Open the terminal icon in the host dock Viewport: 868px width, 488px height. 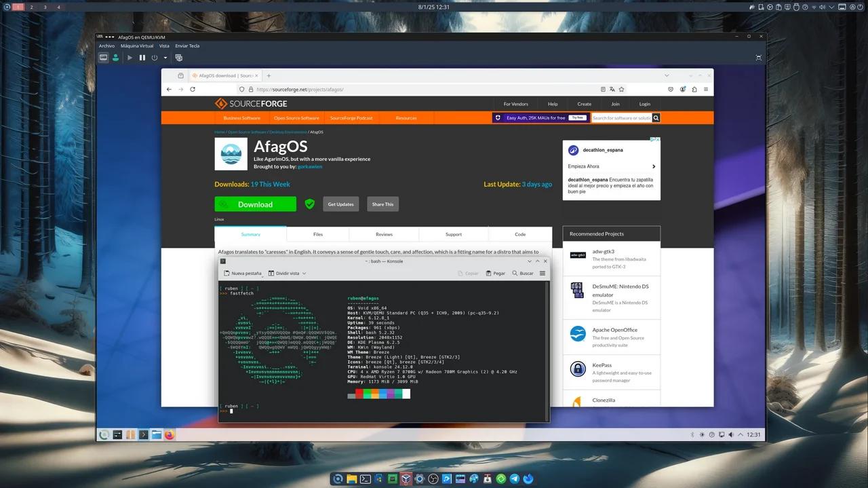(x=365, y=479)
